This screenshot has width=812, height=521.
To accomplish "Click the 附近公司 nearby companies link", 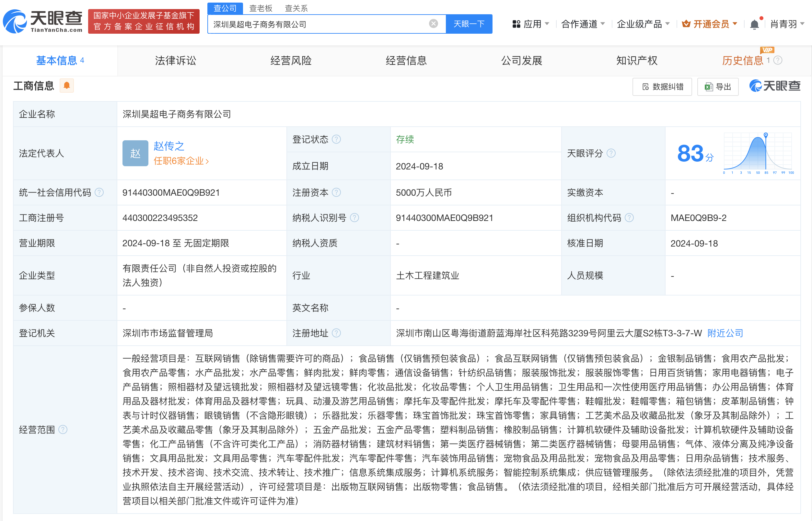I will tap(725, 333).
